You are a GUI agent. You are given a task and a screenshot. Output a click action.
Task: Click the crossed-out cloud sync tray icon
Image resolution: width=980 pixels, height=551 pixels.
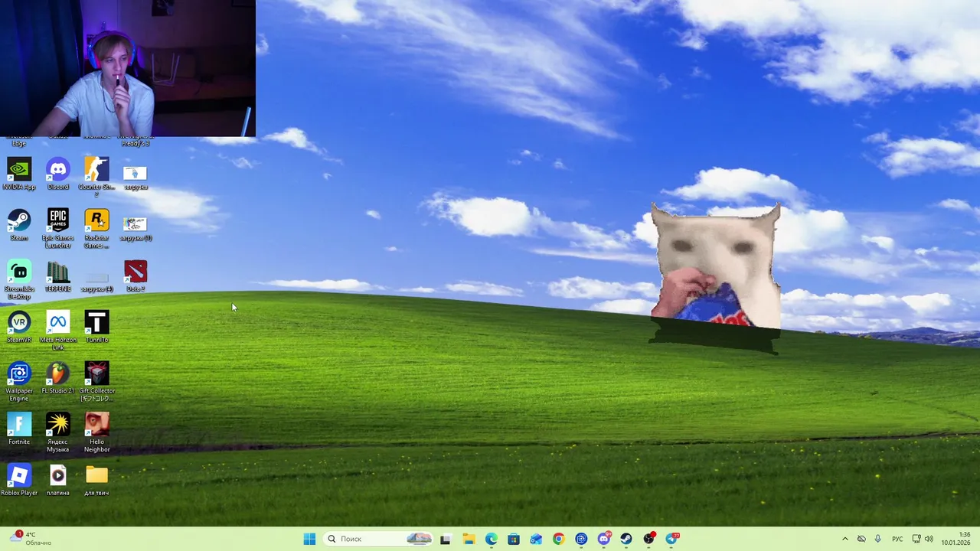[861, 539]
